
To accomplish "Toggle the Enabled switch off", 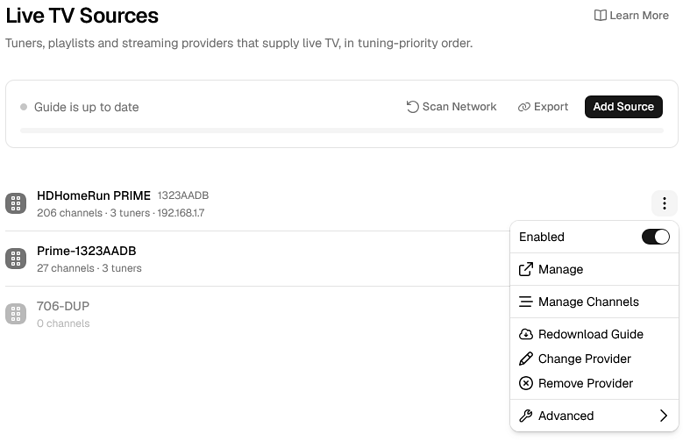I will pos(655,237).
